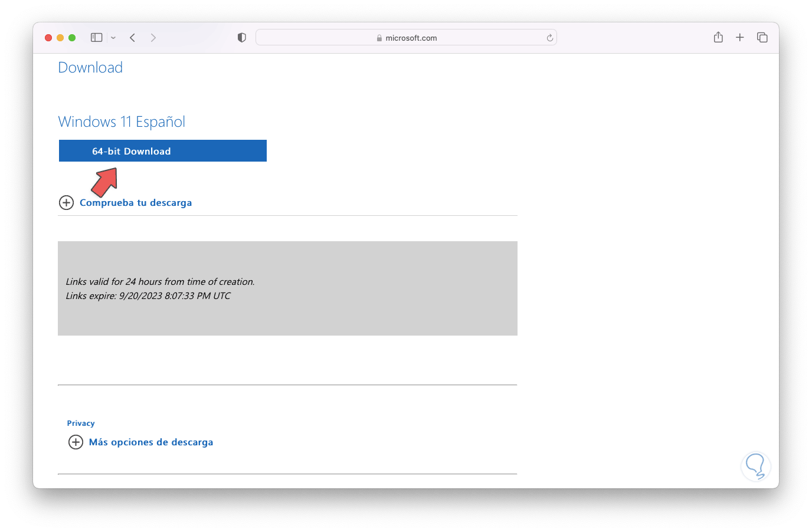This screenshot has height=532, width=812.
Task: Click the plus circle beside Comprueba tu descarga
Action: [67, 203]
